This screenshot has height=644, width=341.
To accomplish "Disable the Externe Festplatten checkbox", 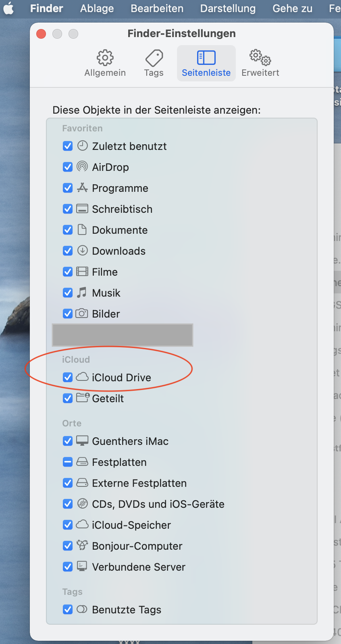I will click(x=68, y=483).
